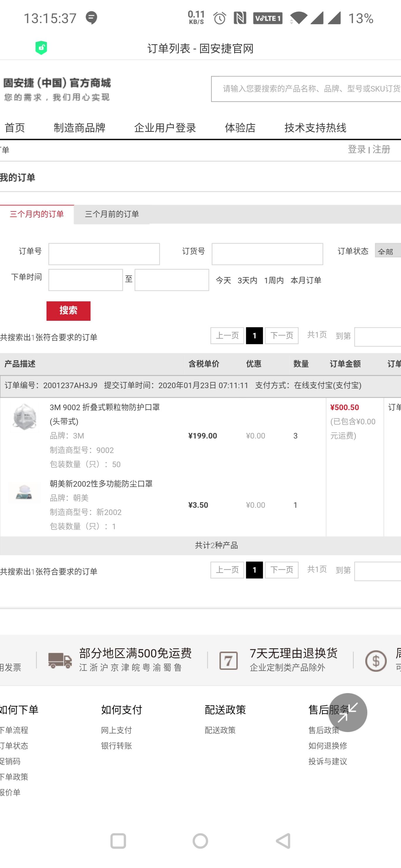This screenshot has height=868, width=401.
Task: Focus the 订单号 input field
Action: (x=104, y=254)
